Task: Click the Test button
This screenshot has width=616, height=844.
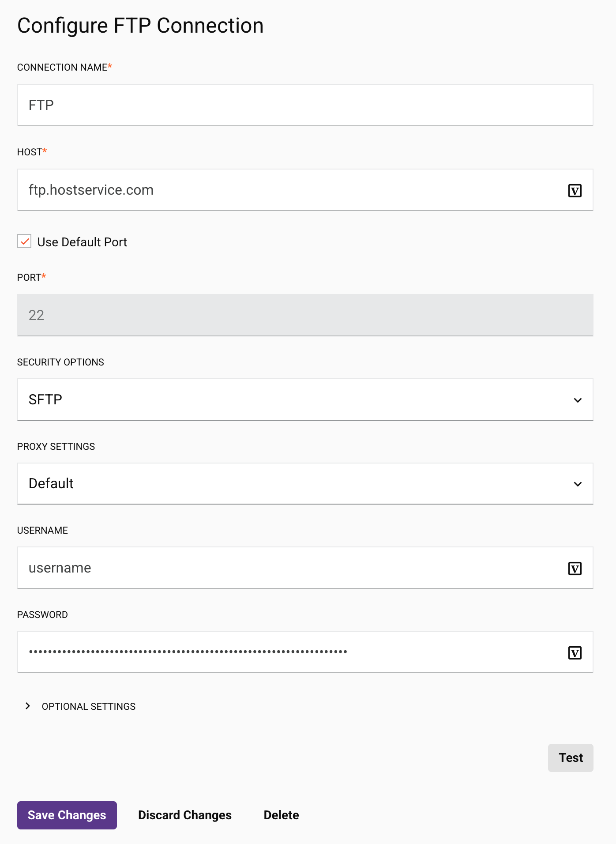Action: (571, 758)
